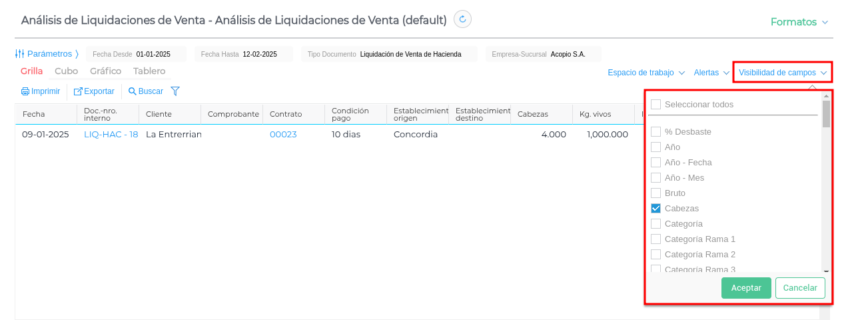Click the Imprimir printer icon

[25, 91]
